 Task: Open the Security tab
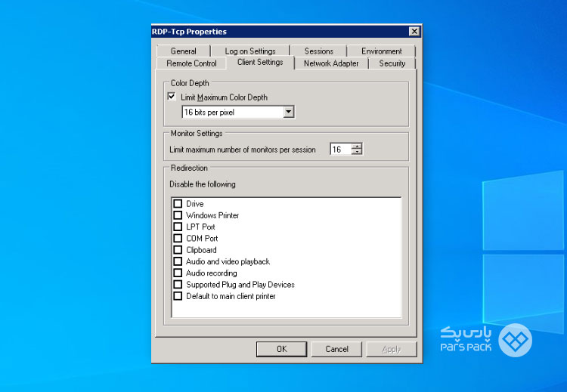click(x=392, y=63)
